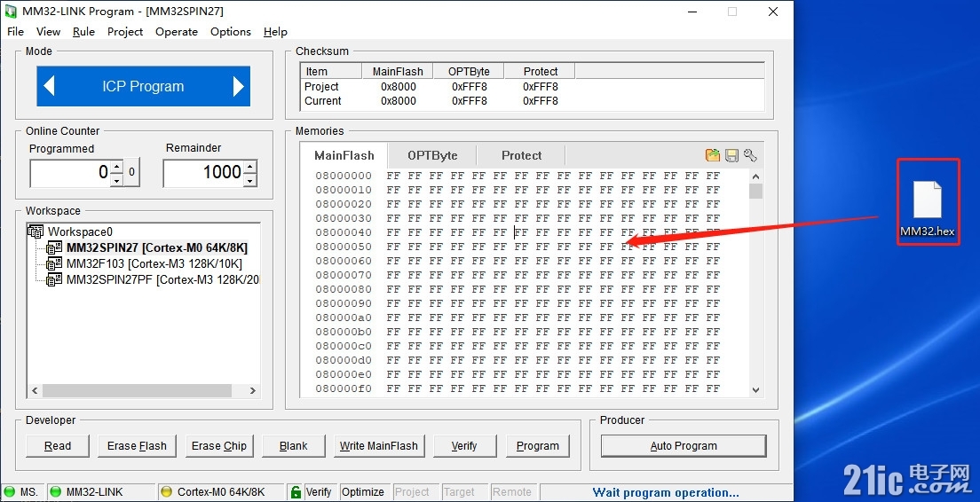Select MM32F103 [Cortex-M3 128K/10K] in the workspace
The width and height of the screenshot is (980, 502).
click(154, 263)
